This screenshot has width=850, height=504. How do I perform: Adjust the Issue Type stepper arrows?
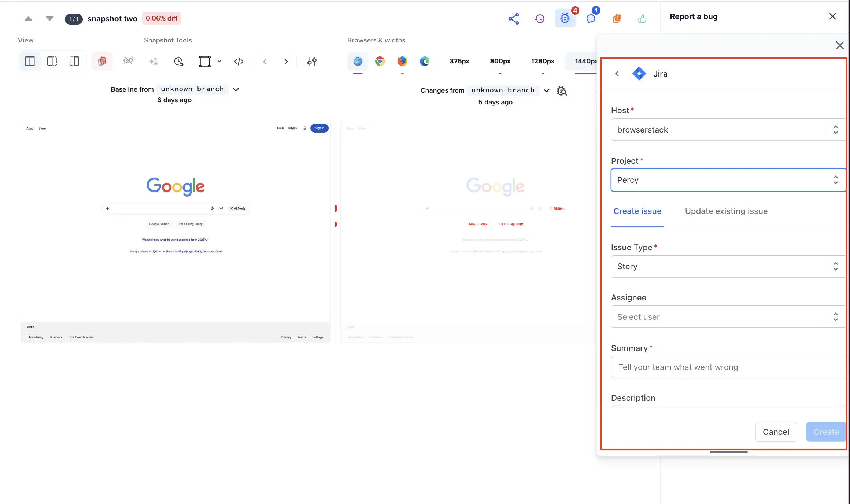coord(836,266)
